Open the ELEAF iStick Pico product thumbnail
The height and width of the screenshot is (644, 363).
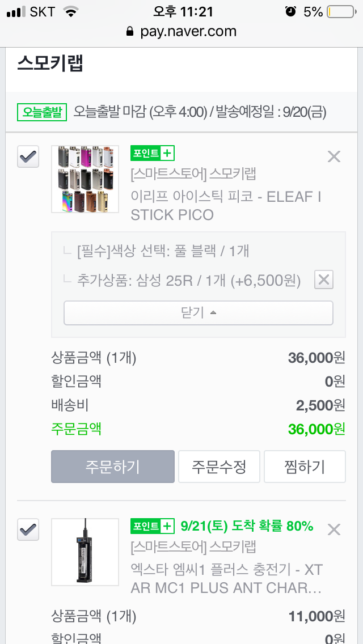[85, 179]
